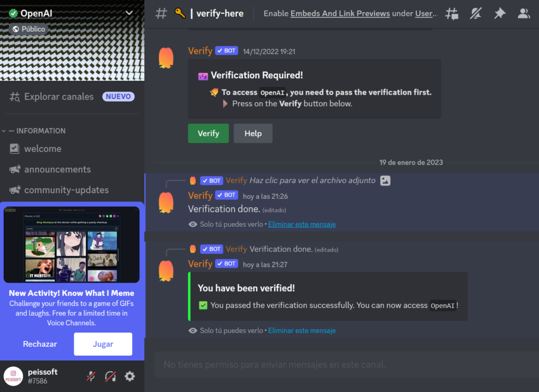This screenshot has height=392, width=539.
Task: Toggle microphone mute for peissoft
Action: [x=91, y=376]
